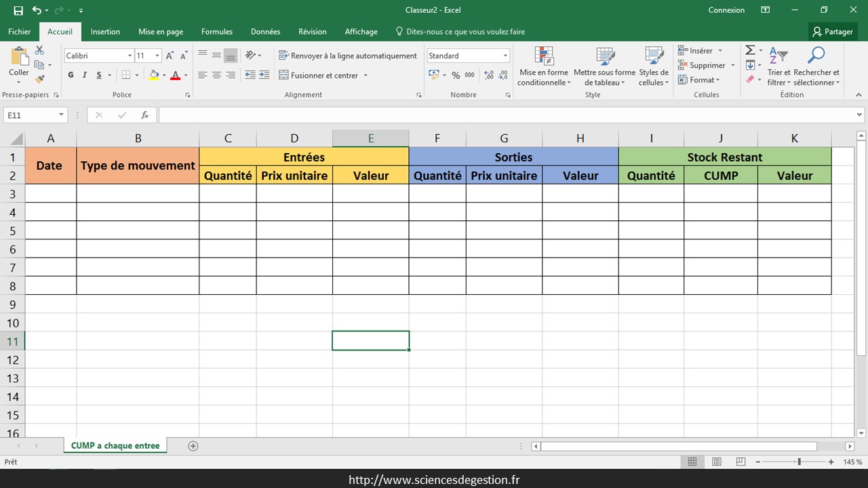Viewport: 868px width, 488px height.
Task: Click the zoom slider in status bar
Action: pyautogui.click(x=799, y=462)
